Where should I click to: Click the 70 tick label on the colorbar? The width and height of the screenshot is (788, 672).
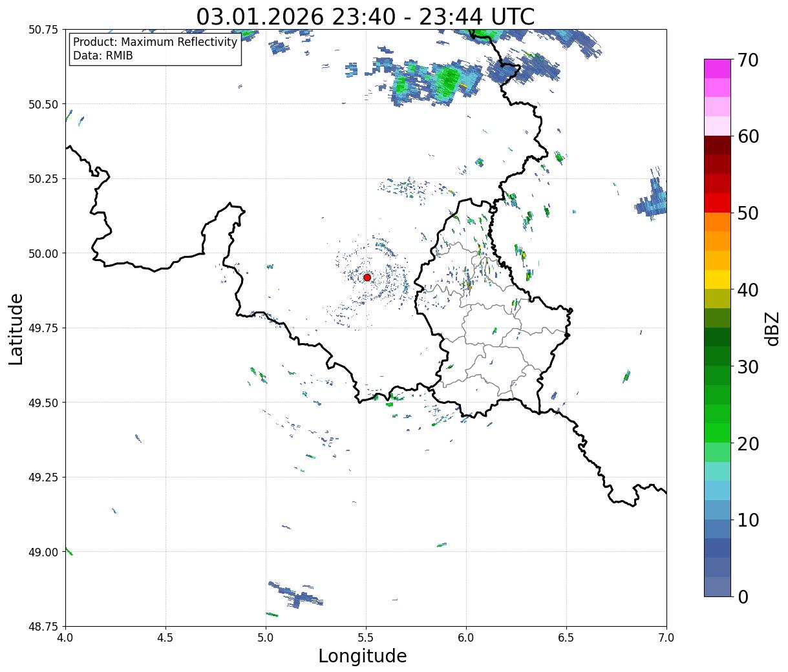747,60
